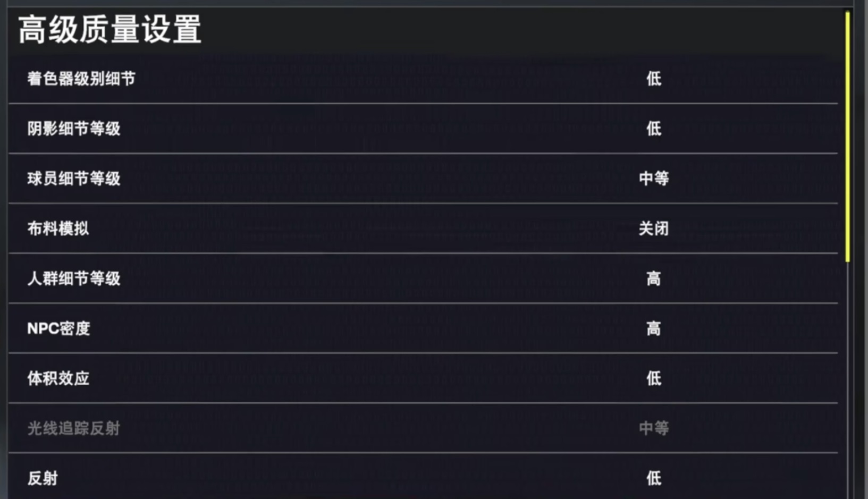Click the greyed-out 光线追踪反射 value 中等

[653, 428]
